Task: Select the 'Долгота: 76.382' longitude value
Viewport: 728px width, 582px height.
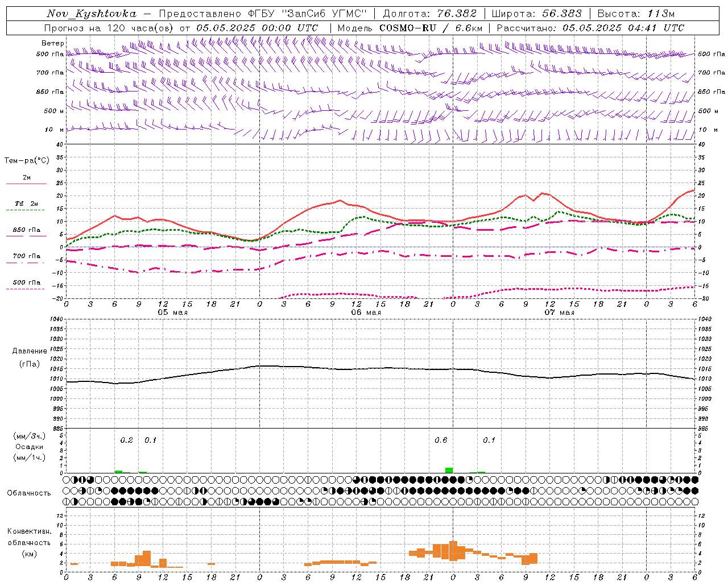Action: [429, 14]
